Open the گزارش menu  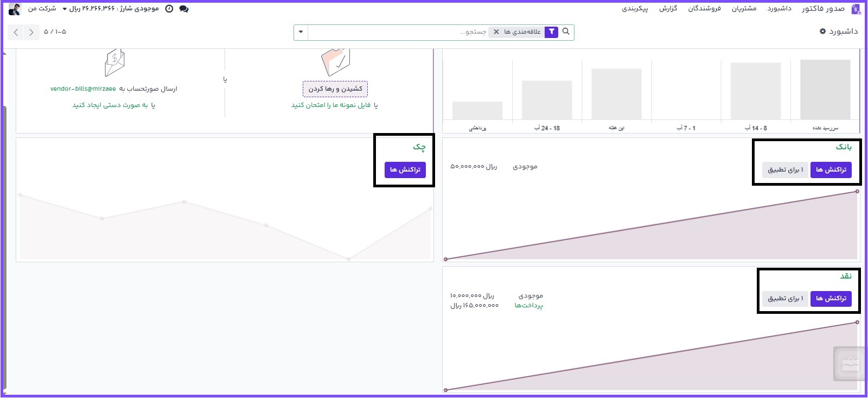(x=668, y=9)
